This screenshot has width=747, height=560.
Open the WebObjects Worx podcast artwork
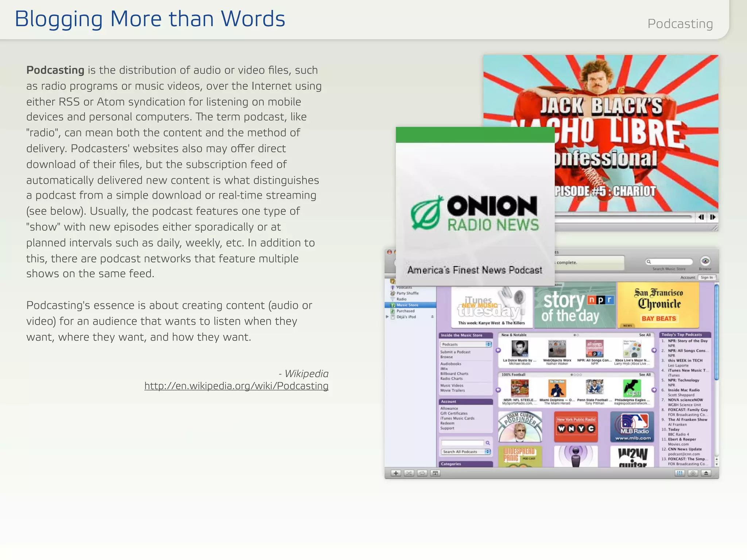click(x=557, y=349)
